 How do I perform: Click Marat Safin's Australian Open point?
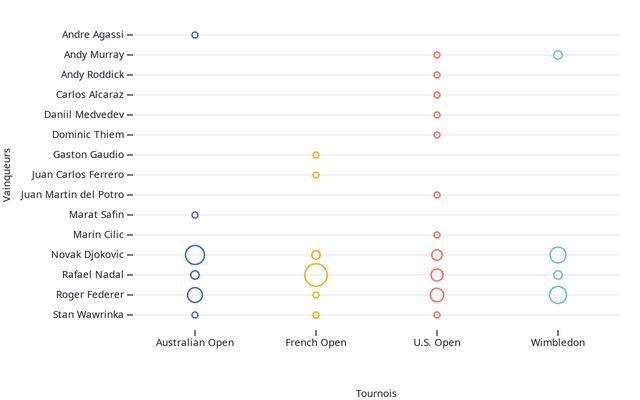[x=195, y=215]
